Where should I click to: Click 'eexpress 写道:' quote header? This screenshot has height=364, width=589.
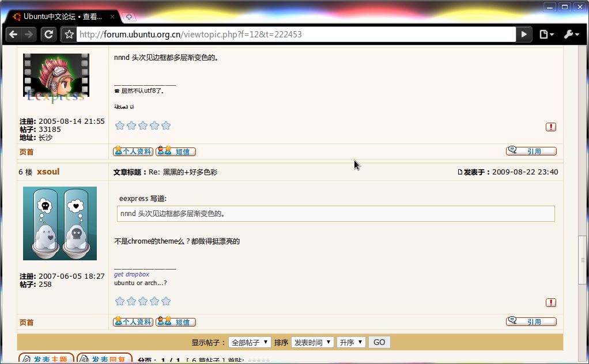(x=143, y=199)
